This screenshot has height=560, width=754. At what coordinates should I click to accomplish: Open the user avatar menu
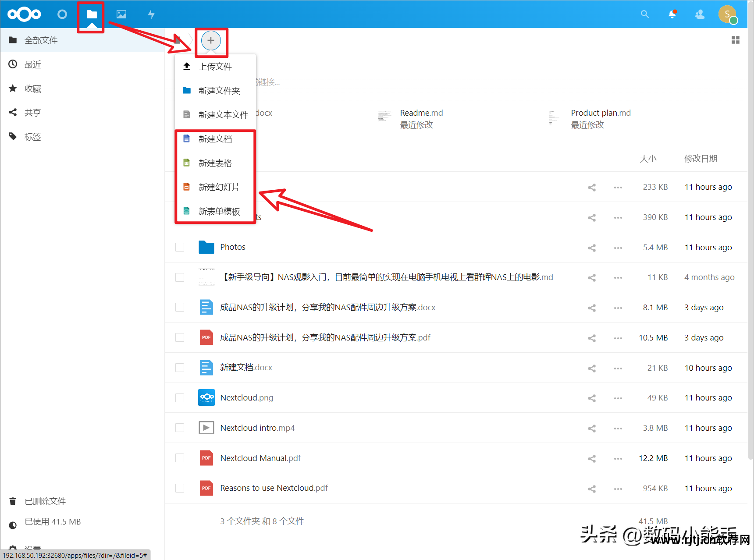pyautogui.click(x=728, y=14)
